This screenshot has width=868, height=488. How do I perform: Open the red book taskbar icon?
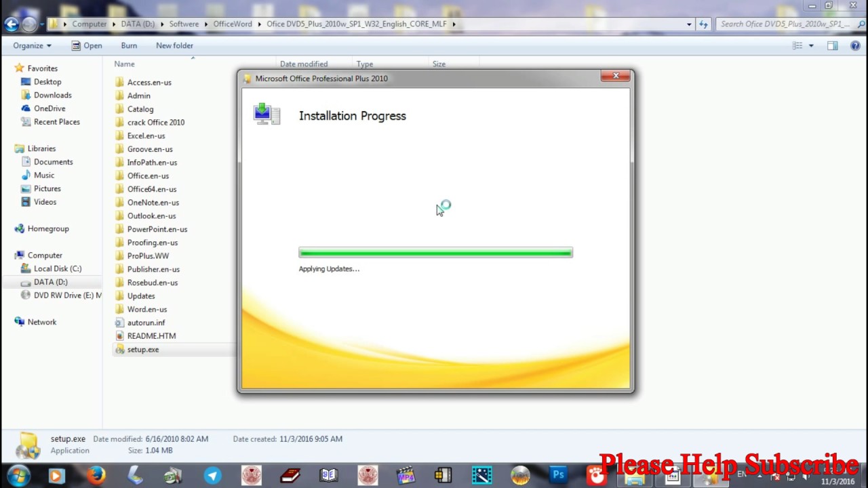(x=290, y=476)
